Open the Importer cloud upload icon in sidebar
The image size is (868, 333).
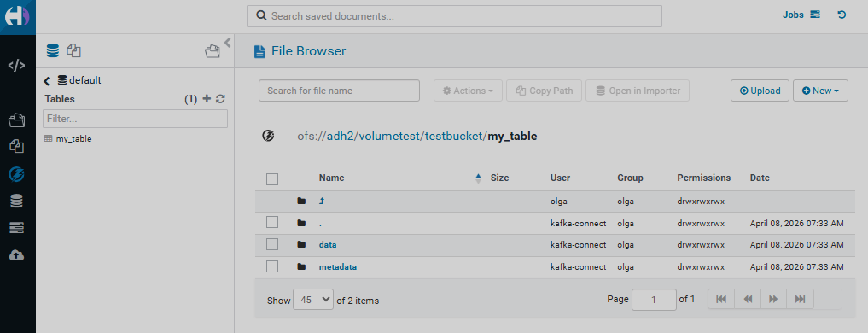coord(16,255)
